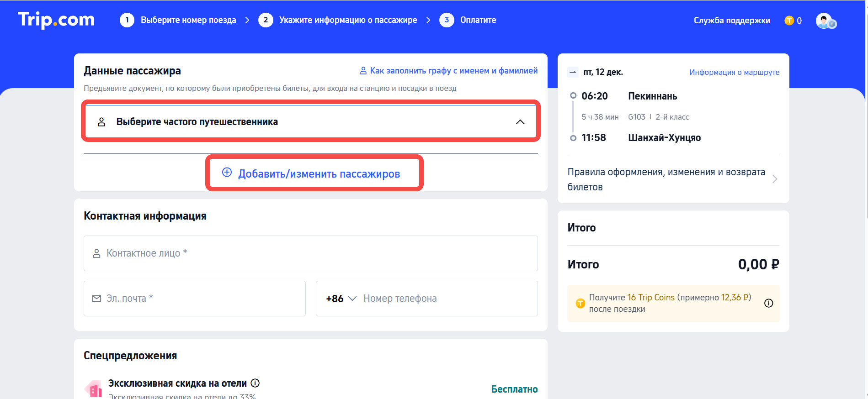Focus the contact person input field
Viewport: 868px width, 399px height.
pyautogui.click(x=311, y=253)
